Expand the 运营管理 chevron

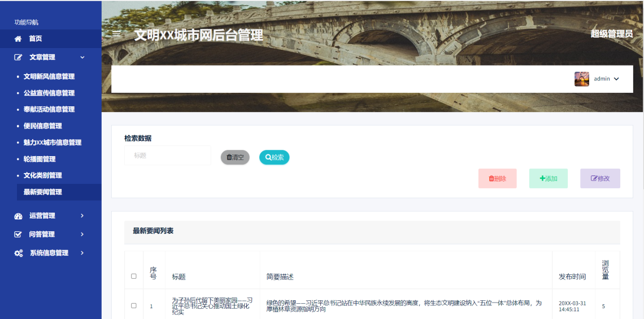point(82,216)
